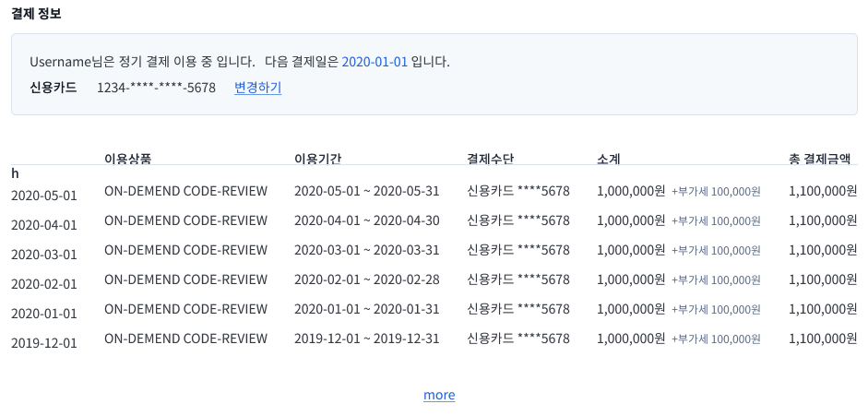Viewport: 868px width, 416px height.
Task: Click ON-DEMEND CODE-REVIEW in the 2020-03-01 row
Action: (186, 250)
